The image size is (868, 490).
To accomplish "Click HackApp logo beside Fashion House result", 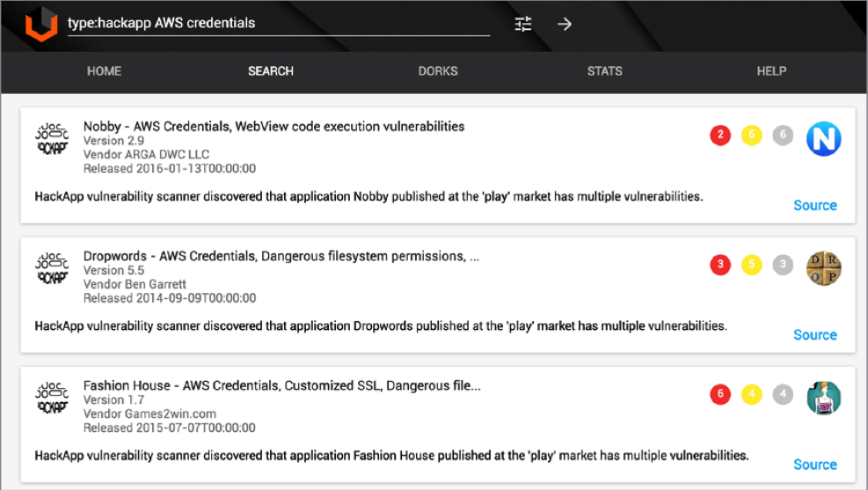I will pyautogui.click(x=52, y=399).
